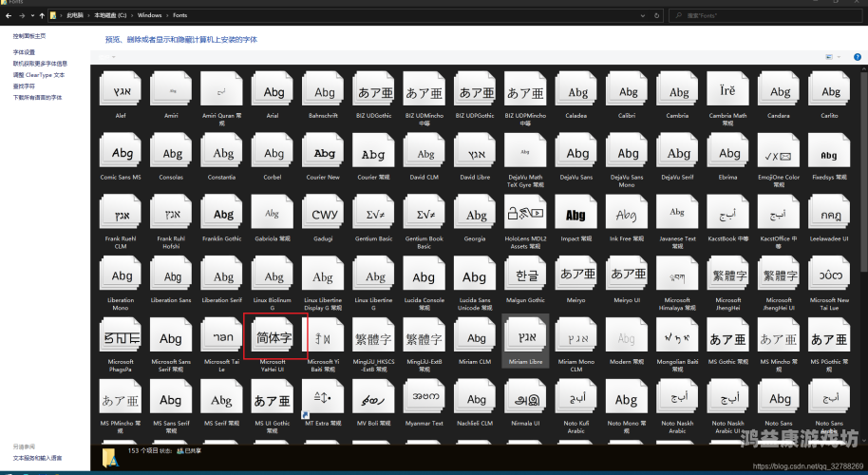Select the Microsoft YaHei UI font icon
Screen dimensions: 868x475
coord(274,338)
